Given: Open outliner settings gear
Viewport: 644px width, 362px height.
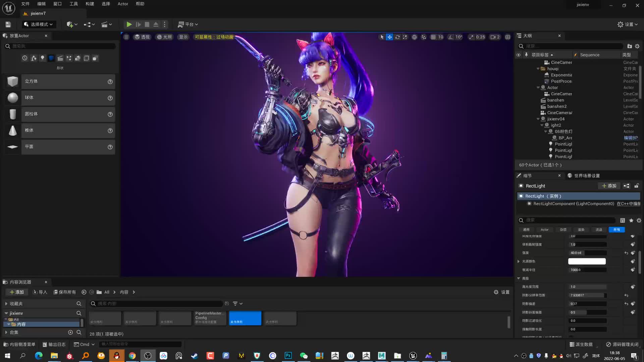Looking at the screenshot, I should pos(637,46).
